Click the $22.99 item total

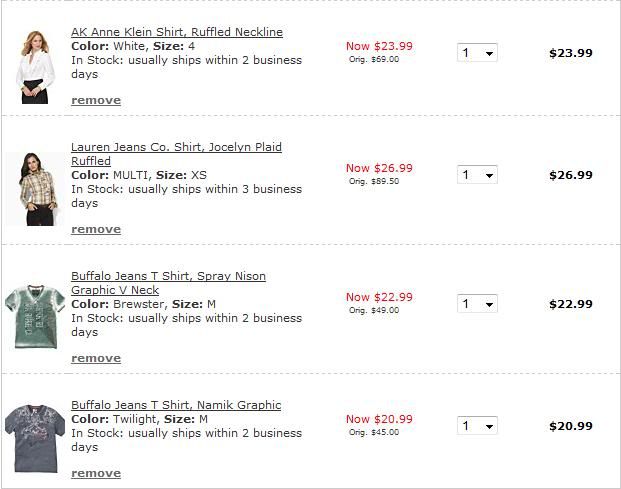[571, 304]
